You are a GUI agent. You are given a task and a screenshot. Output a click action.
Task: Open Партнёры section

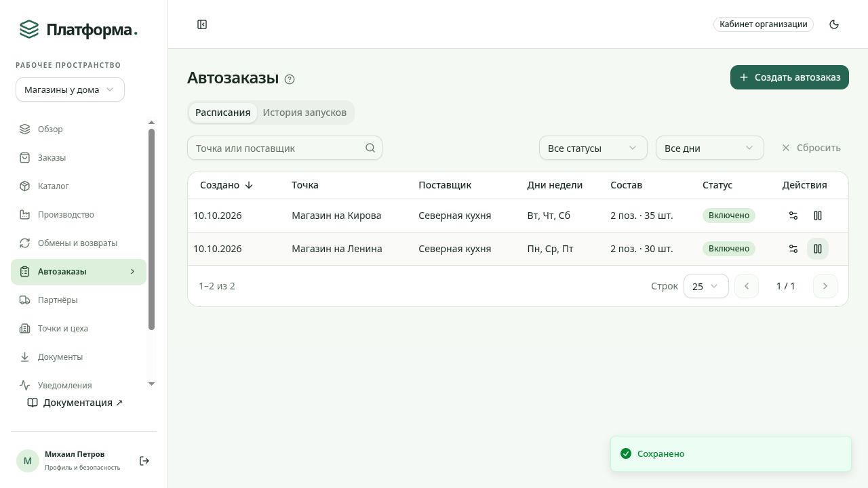pos(79,300)
